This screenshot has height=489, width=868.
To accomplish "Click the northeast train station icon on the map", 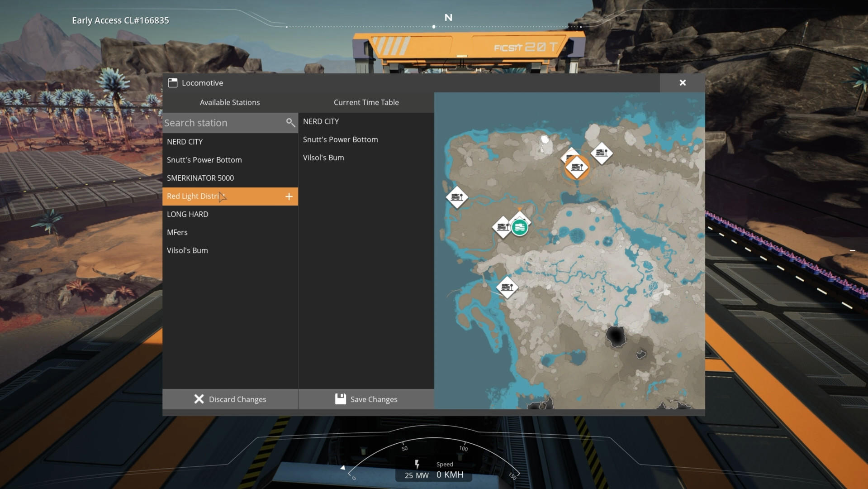I will (602, 153).
